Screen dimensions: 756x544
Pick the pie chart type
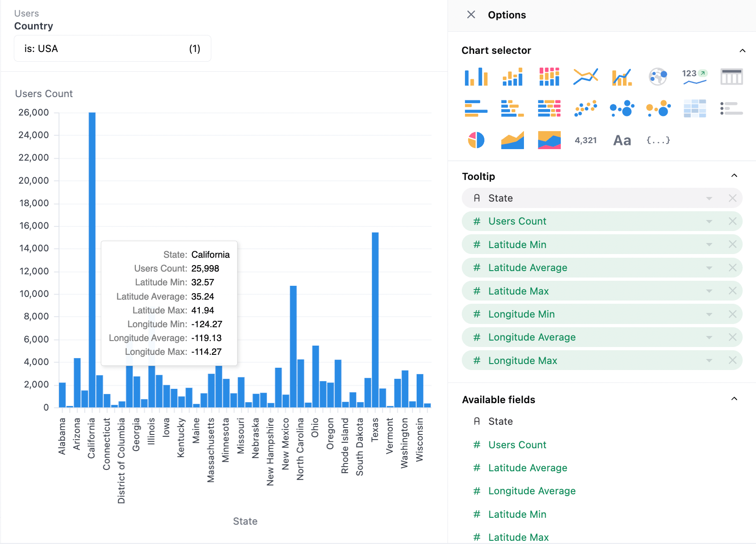point(476,140)
